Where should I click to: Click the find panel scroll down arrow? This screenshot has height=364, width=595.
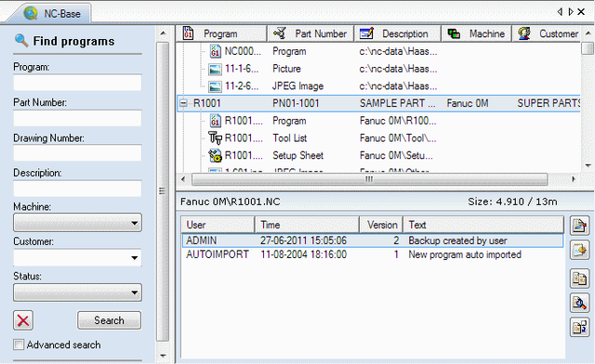point(163,356)
